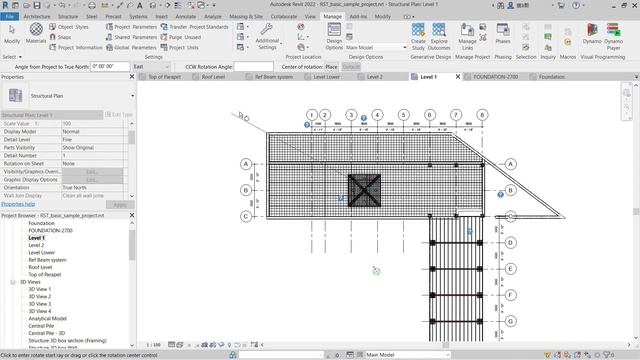Click the Project Browser vertical scrollbar
Viewport: 640px width, 360px height.
[132, 245]
